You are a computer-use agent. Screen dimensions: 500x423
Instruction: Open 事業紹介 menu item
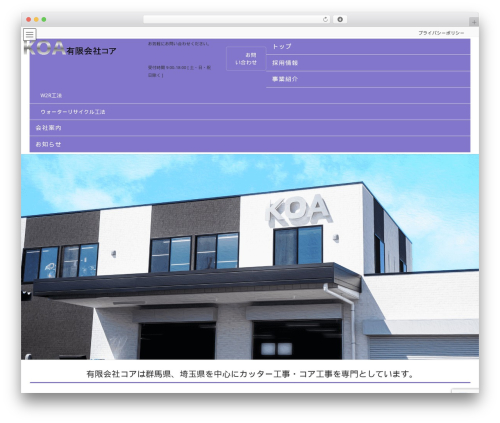tap(368, 79)
